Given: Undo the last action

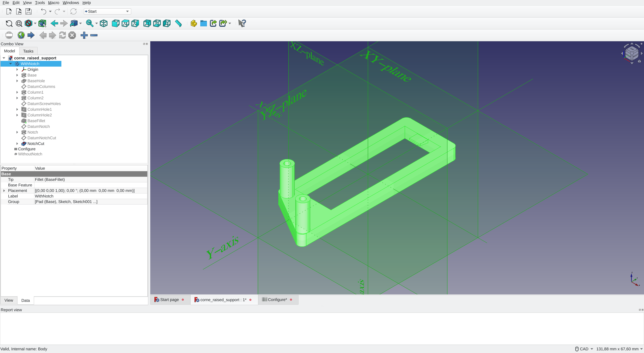Looking at the screenshot, I should point(43,12).
